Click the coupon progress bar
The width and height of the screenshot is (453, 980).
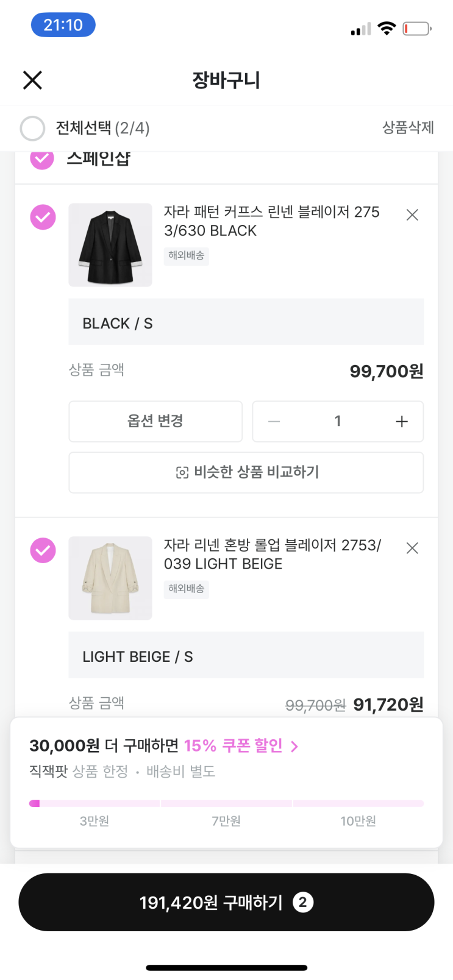click(x=226, y=803)
